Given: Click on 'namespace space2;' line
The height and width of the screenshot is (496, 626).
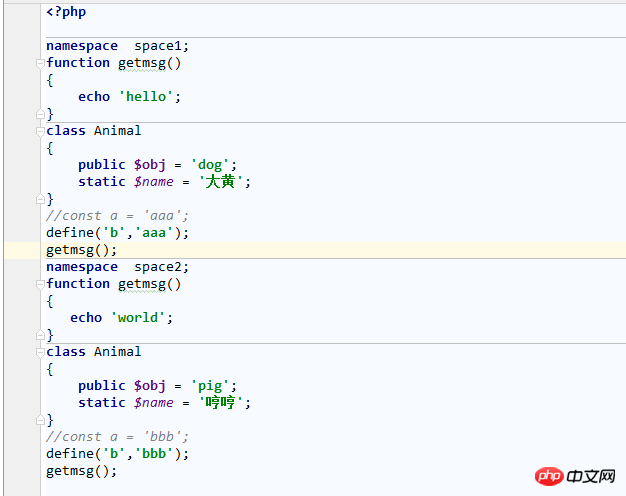Looking at the screenshot, I should (x=117, y=267).
